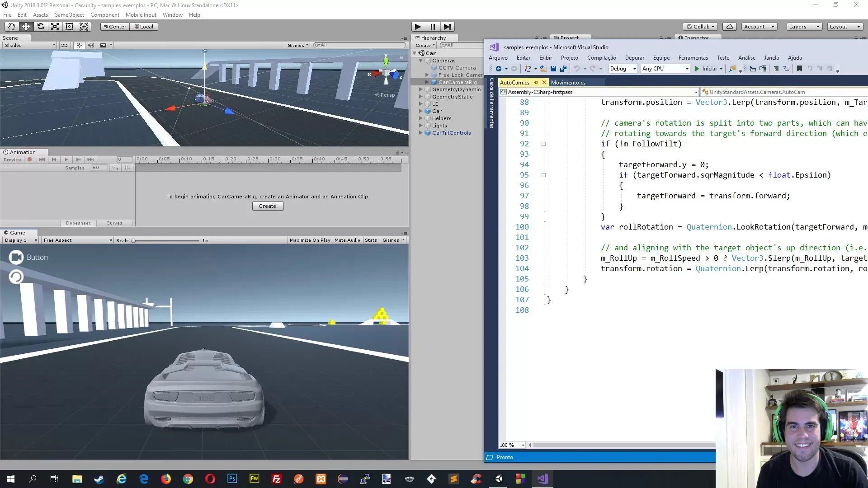This screenshot has height=488, width=868.
Task: Open the GameObject menu
Action: [x=69, y=15]
